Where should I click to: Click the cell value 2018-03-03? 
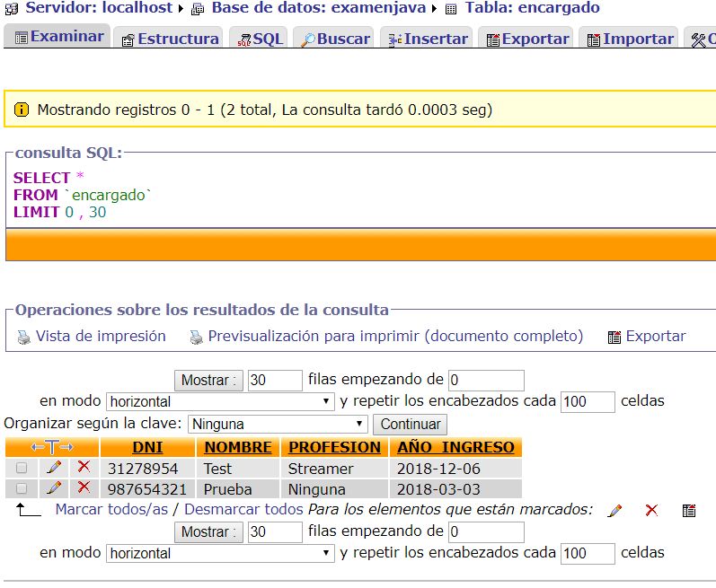[438, 489]
